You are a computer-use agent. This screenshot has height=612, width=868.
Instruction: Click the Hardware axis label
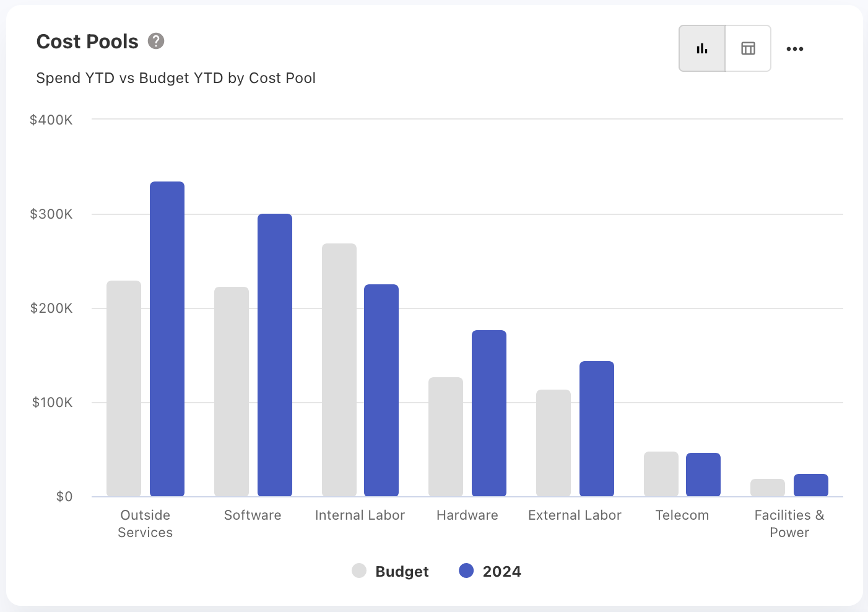click(x=467, y=515)
